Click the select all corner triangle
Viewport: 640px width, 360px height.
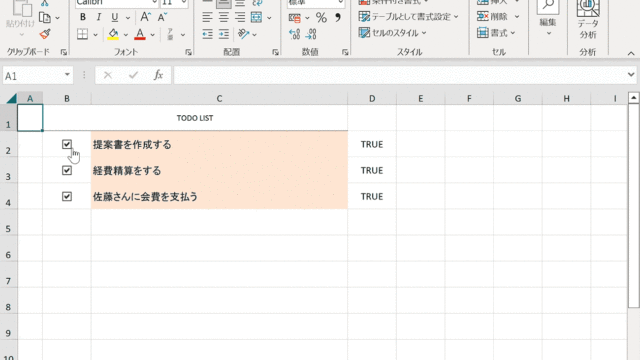pos(11,98)
